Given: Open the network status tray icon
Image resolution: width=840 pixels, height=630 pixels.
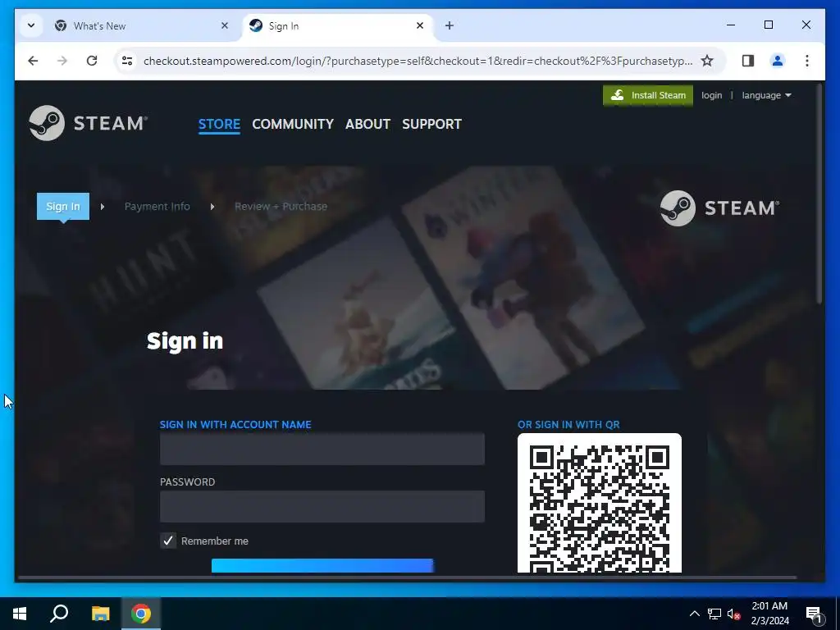Looking at the screenshot, I should [x=714, y=614].
